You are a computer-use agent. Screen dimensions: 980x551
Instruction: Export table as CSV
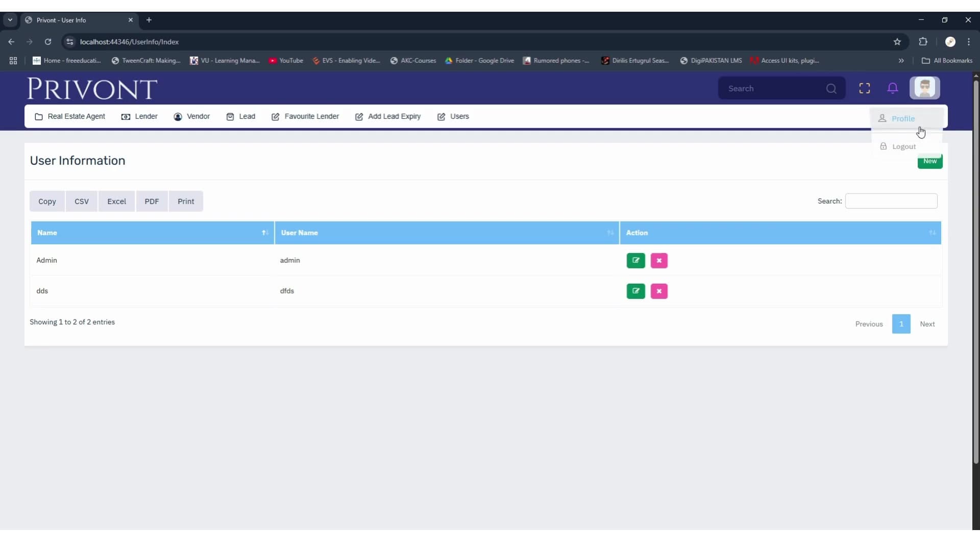pyautogui.click(x=82, y=201)
